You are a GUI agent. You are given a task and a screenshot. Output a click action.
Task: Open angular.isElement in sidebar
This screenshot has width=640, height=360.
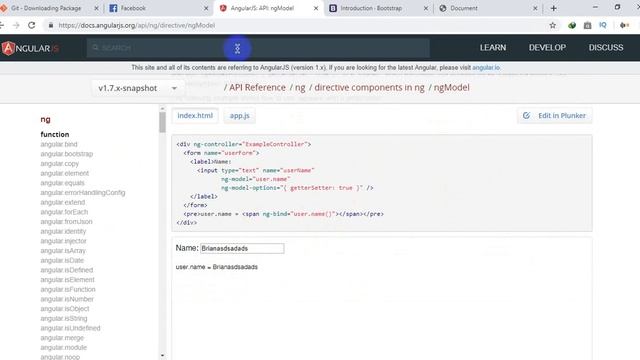pyautogui.click(x=67, y=280)
